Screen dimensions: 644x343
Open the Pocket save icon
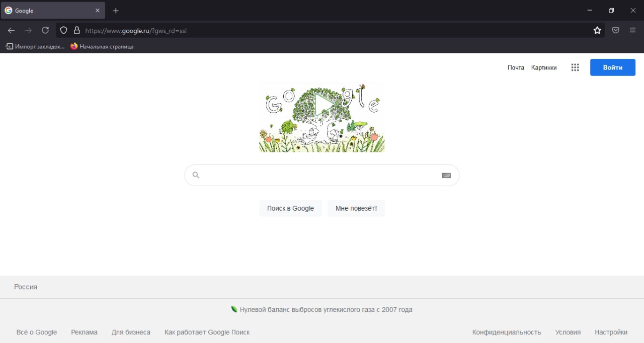(x=615, y=30)
